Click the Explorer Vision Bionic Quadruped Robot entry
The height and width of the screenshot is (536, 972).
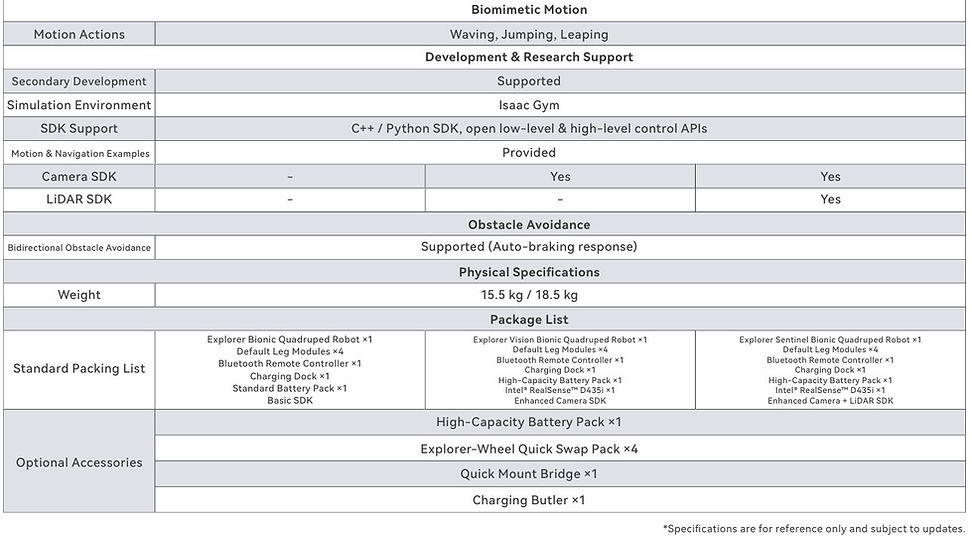(560, 340)
